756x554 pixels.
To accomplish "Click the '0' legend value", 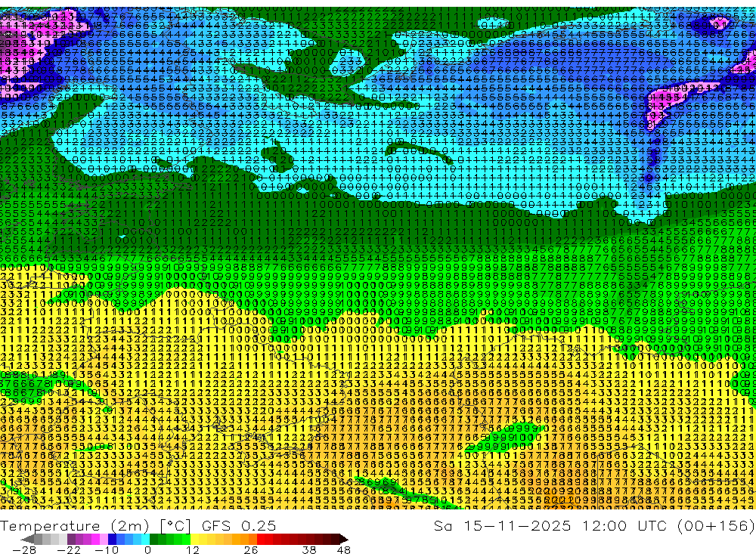I will point(147,550).
